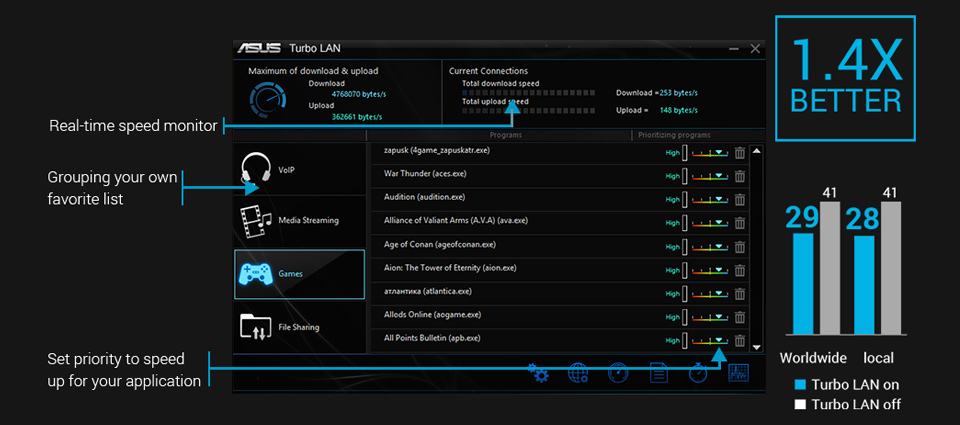960x425 pixels.
Task: Close the Turbo LAN window
Action: coord(755,48)
